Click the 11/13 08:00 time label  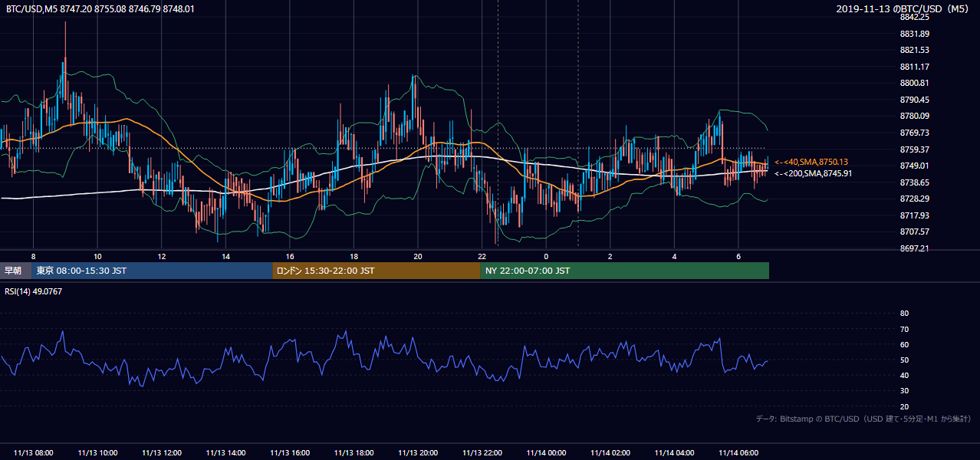[34, 453]
